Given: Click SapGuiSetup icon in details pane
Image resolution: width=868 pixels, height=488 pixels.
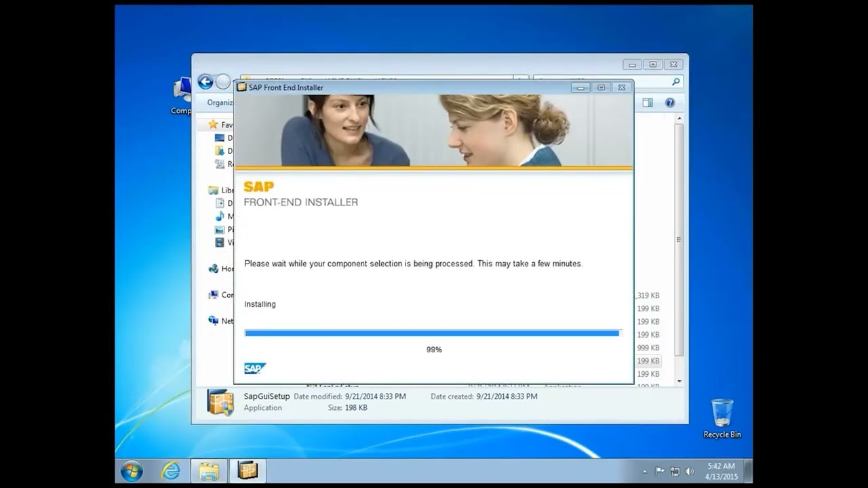Looking at the screenshot, I should coord(220,402).
